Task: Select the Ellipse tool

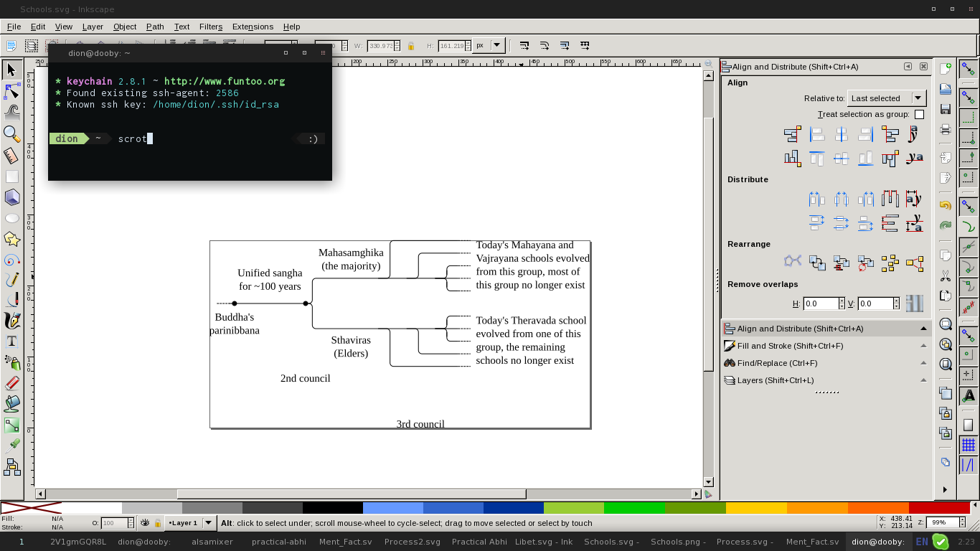Action: (11, 217)
